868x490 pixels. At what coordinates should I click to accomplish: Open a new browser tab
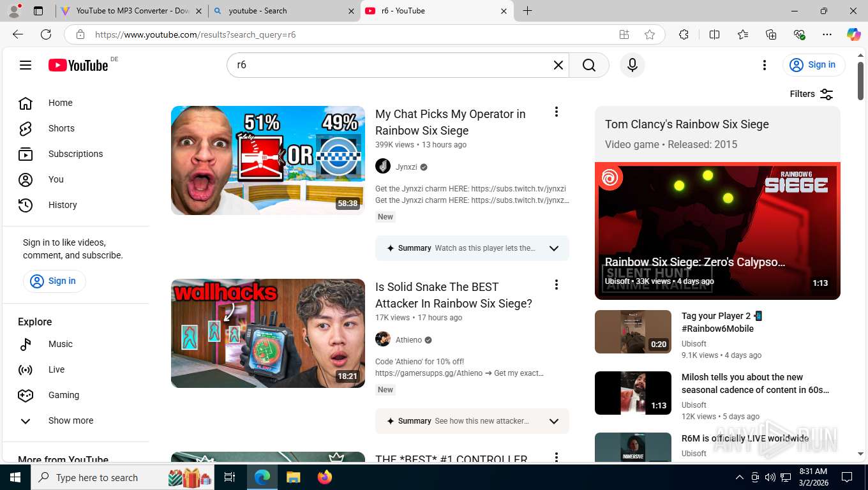tap(527, 11)
